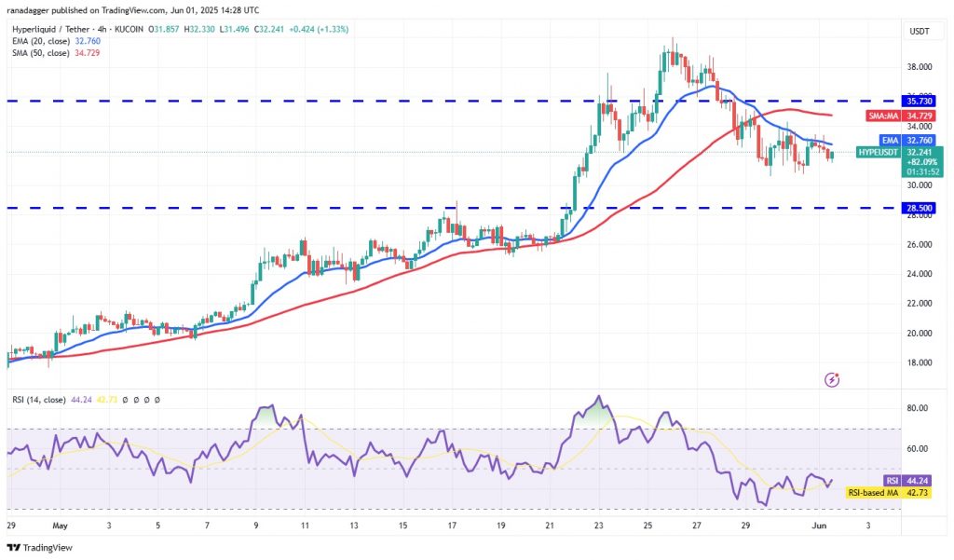Select the RSI (14, close) indicator legend
This screenshot has width=954, height=560.
tap(39, 400)
